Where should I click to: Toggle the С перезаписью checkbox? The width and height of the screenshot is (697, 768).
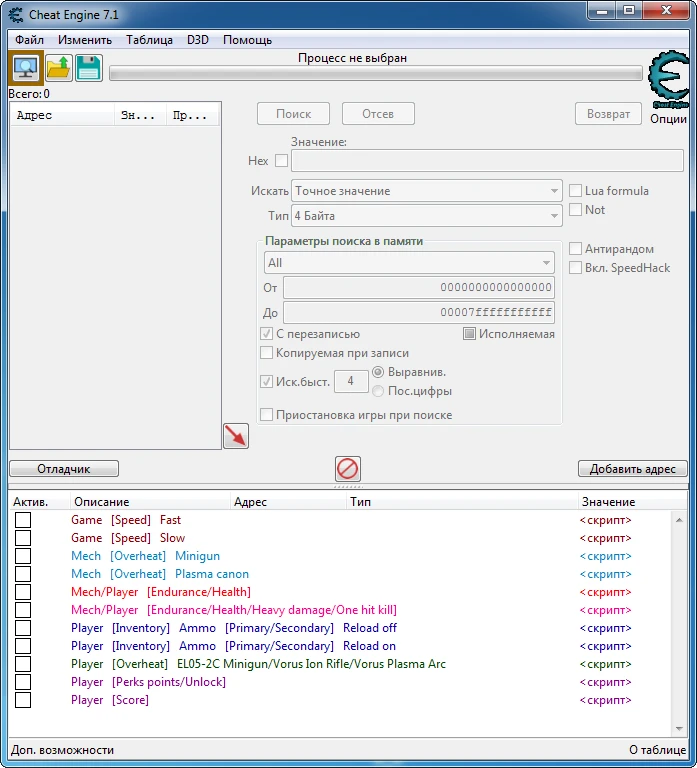(266, 334)
